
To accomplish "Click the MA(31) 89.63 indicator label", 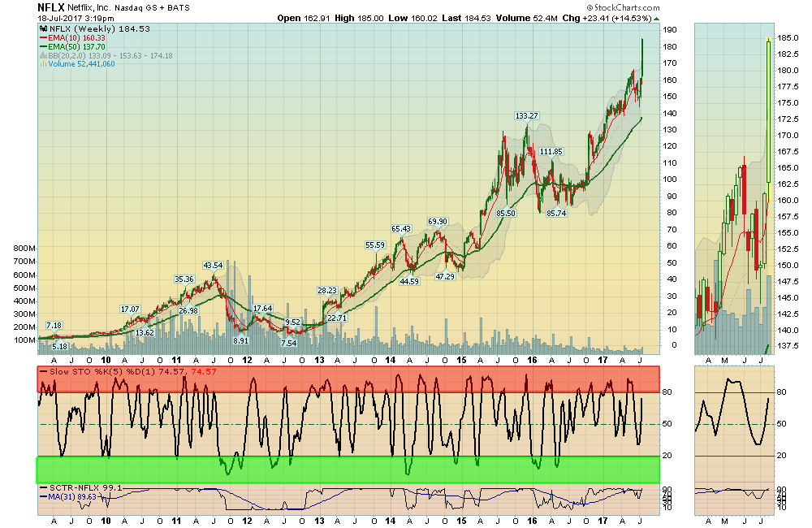I will pyautogui.click(x=72, y=497).
